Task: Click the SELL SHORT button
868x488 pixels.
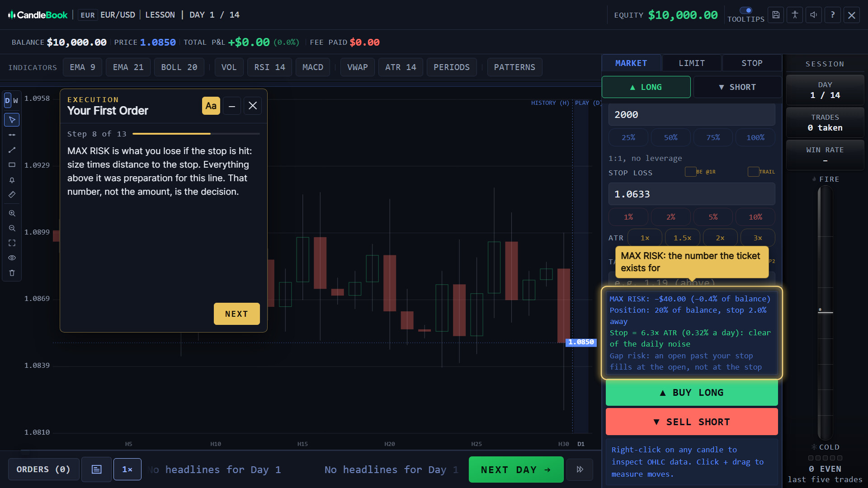Action: pyautogui.click(x=692, y=422)
